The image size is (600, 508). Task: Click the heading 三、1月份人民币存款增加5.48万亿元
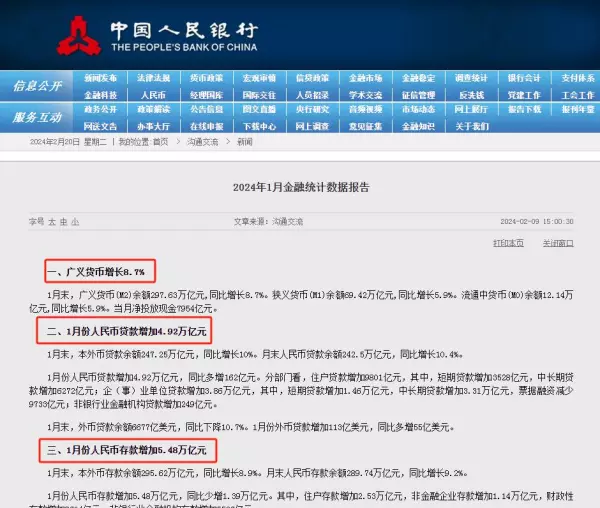[x=126, y=450]
